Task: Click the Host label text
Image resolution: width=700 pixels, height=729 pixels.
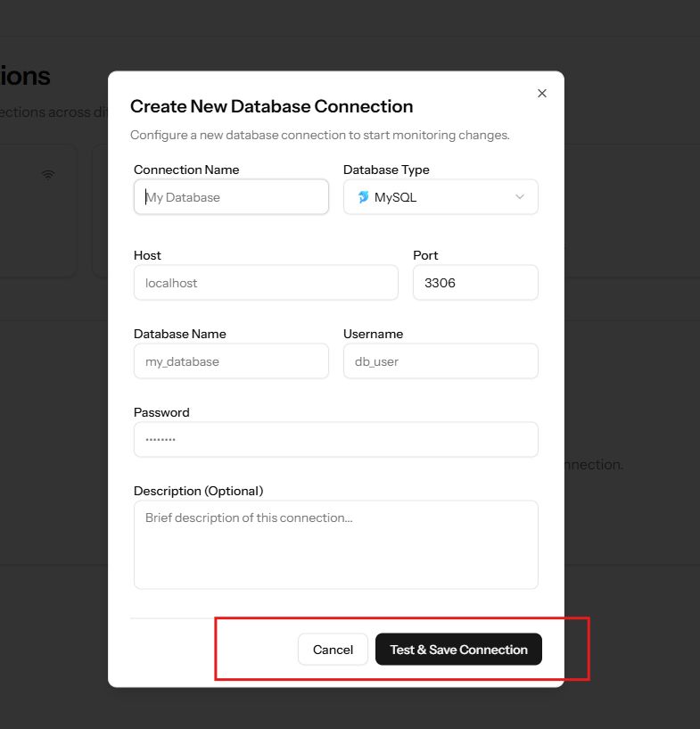Action: [147, 255]
